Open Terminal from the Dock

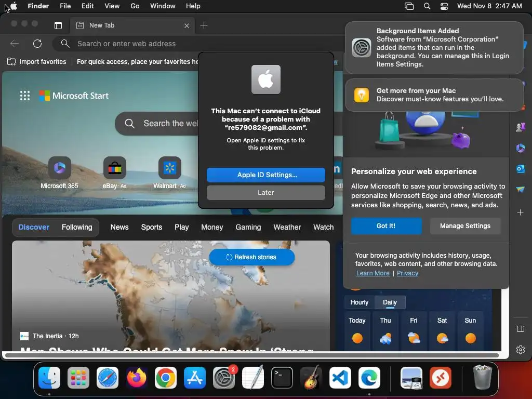pyautogui.click(x=282, y=378)
